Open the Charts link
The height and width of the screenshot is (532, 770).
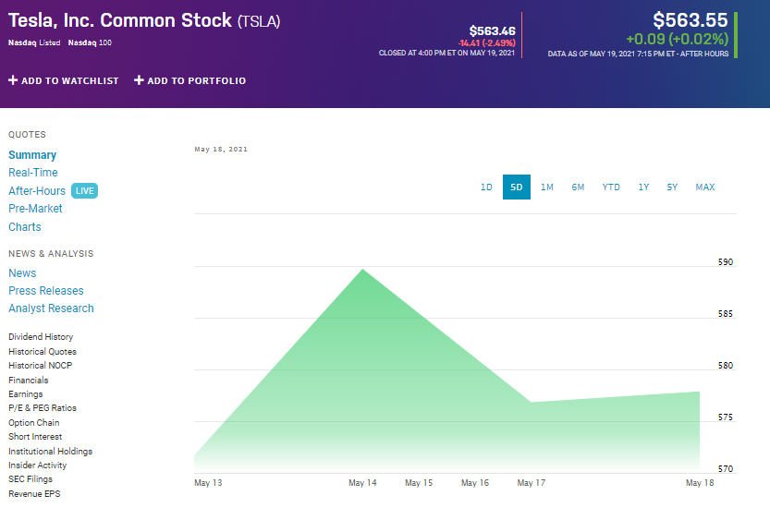coord(25,227)
